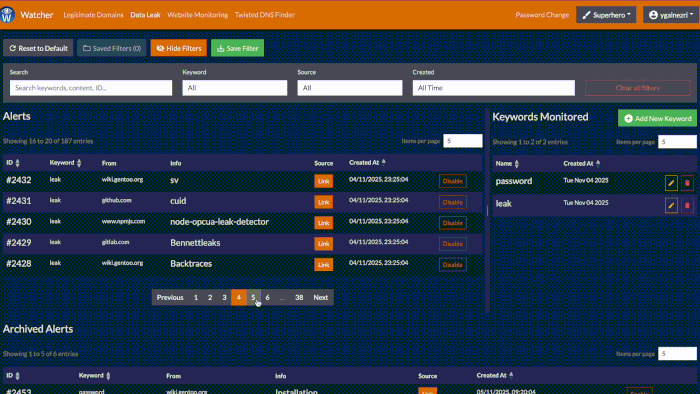Open source Link for Bennettleaks alert
Viewport: 700px width, 394px height.
click(x=324, y=244)
